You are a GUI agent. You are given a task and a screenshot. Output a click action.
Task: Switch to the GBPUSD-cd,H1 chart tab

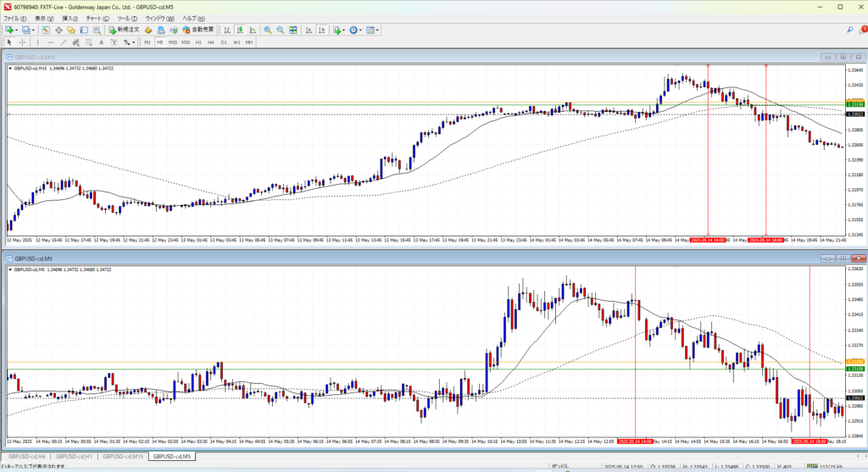point(75,457)
